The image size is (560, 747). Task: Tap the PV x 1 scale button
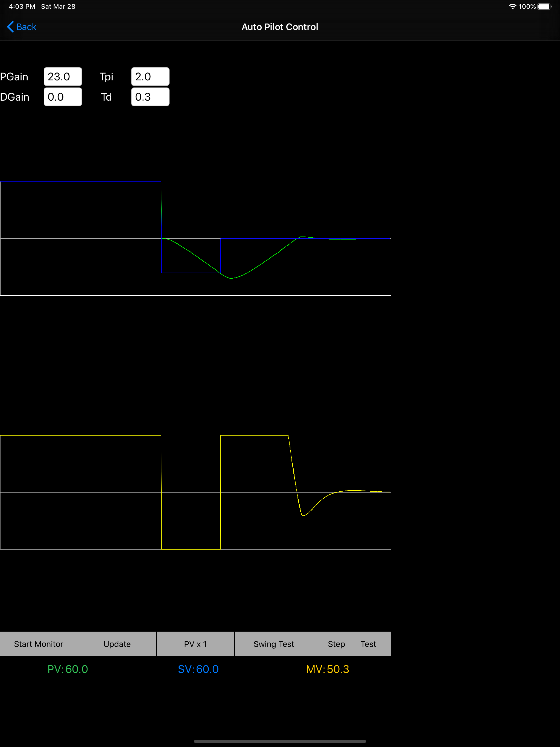195,644
